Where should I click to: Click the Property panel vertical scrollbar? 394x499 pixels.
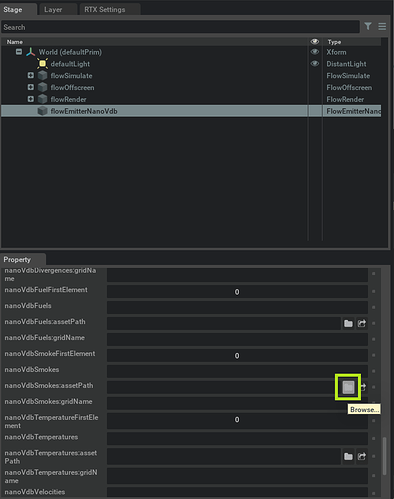[385, 456]
